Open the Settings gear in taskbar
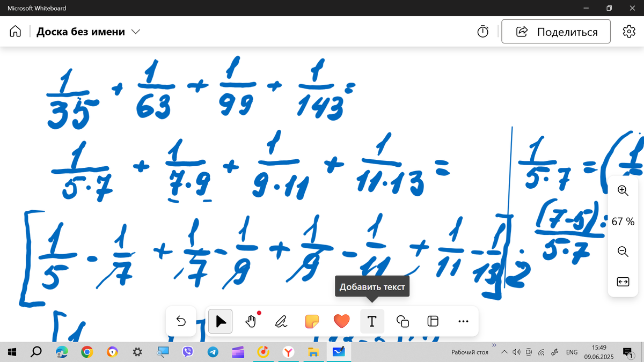Viewport: 644px width, 362px height. [137, 352]
